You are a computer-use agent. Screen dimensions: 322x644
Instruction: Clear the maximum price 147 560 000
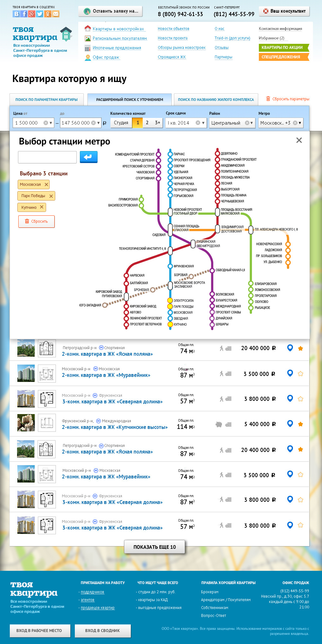pyautogui.click(x=93, y=123)
